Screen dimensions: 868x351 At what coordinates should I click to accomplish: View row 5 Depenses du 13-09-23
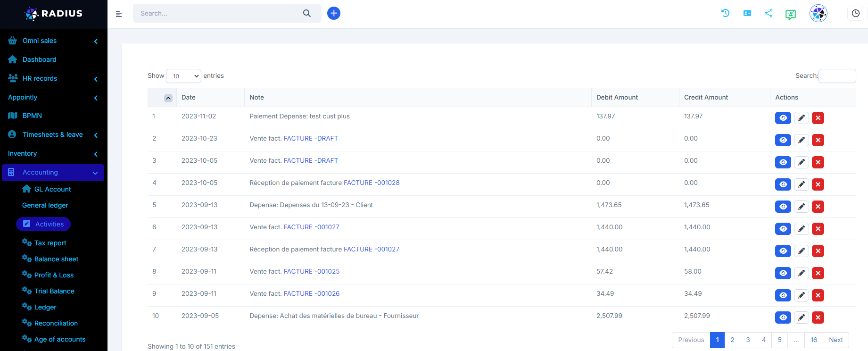[783, 207]
